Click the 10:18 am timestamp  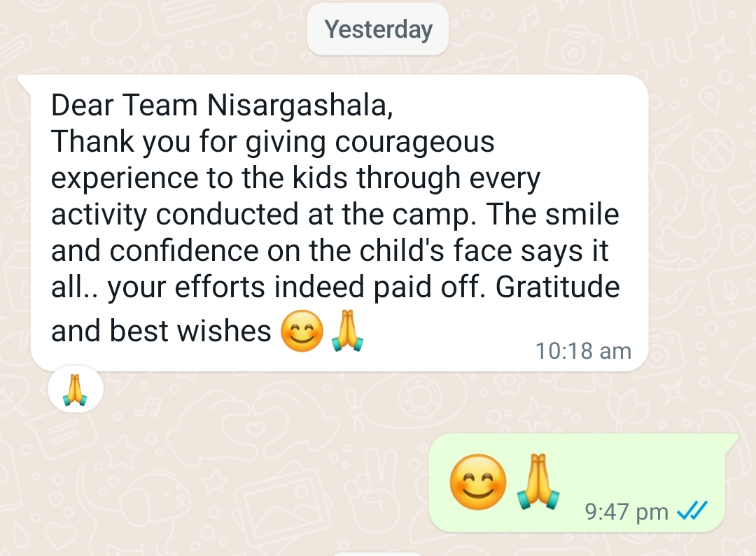pyautogui.click(x=583, y=351)
